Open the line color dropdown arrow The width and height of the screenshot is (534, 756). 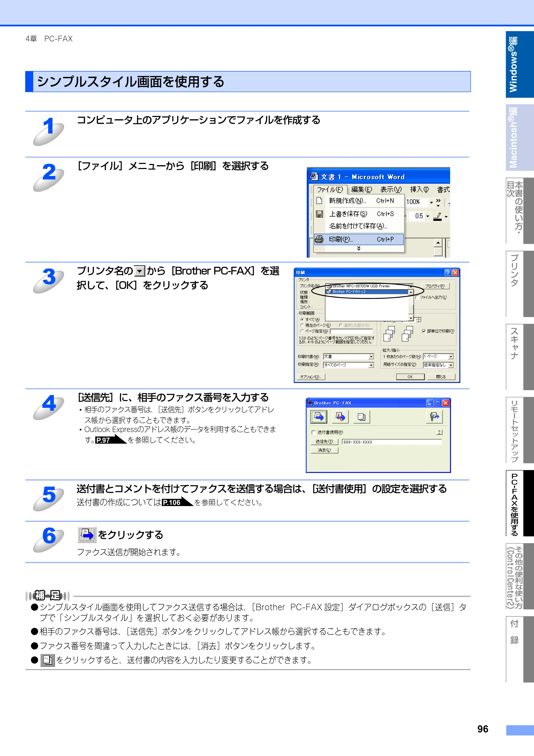point(446,217)
